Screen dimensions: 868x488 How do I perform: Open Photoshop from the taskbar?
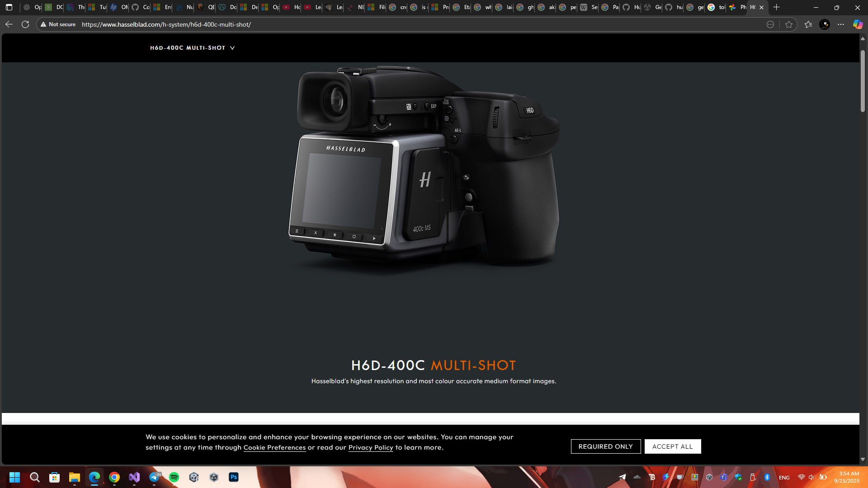point(234,477)
